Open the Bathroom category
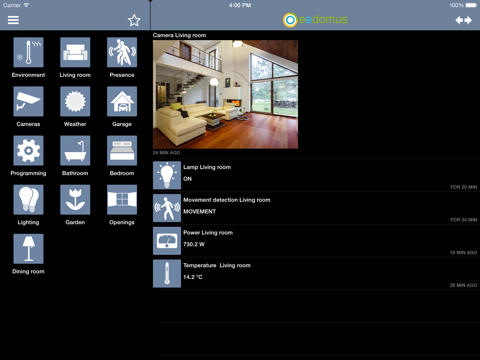This screenshot has width=480, height=360. point(75,150)
